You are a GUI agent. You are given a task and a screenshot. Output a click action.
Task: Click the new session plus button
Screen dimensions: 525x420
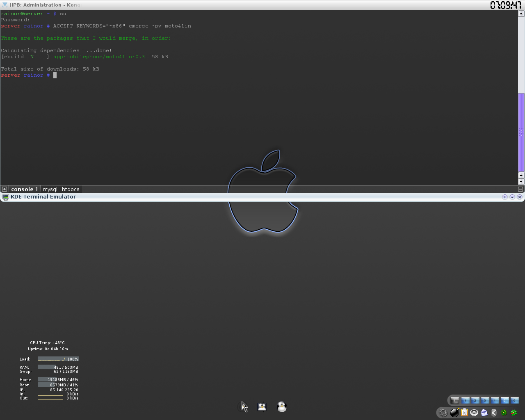click(5, 189)
